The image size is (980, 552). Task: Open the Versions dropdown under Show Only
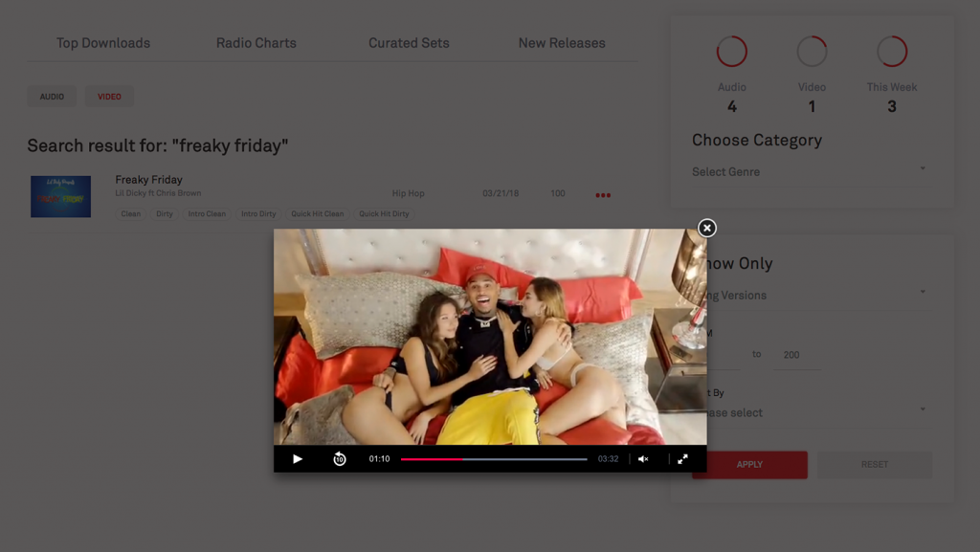(x=813, y=295)
